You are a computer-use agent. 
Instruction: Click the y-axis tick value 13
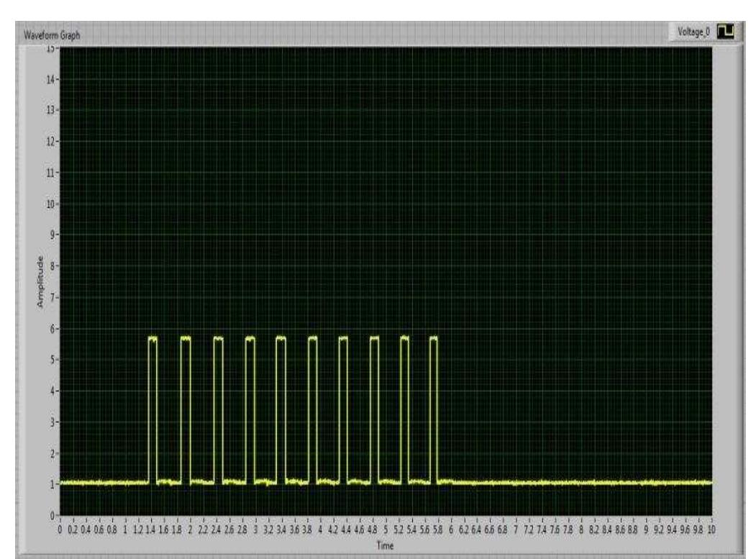pyautogui.click(x=50, y=111)
